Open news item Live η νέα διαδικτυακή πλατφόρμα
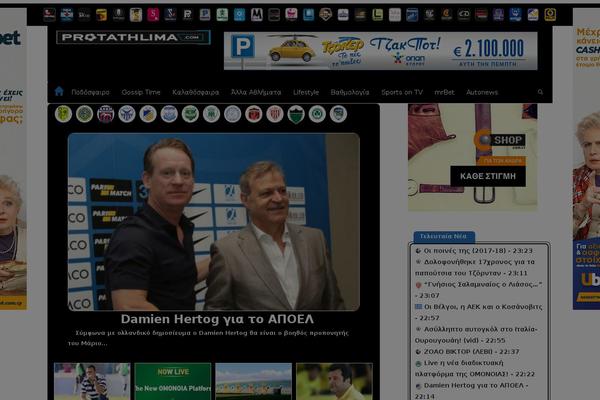600x400 pixels. click(476, 368)
